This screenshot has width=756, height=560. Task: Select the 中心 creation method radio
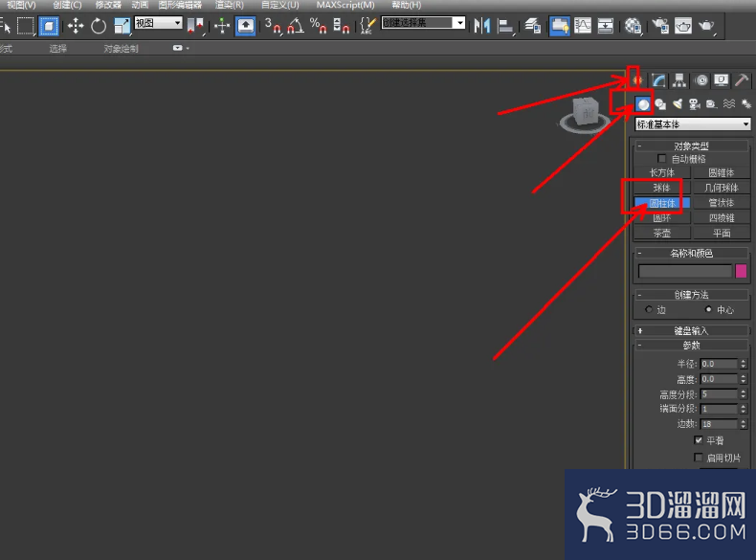pos(708,309)
